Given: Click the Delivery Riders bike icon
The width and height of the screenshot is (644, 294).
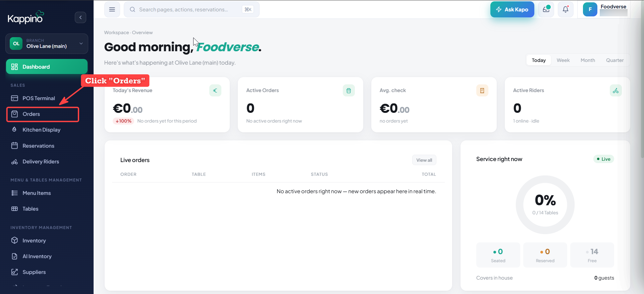Looking at the screenshot, I should [14, 162].
